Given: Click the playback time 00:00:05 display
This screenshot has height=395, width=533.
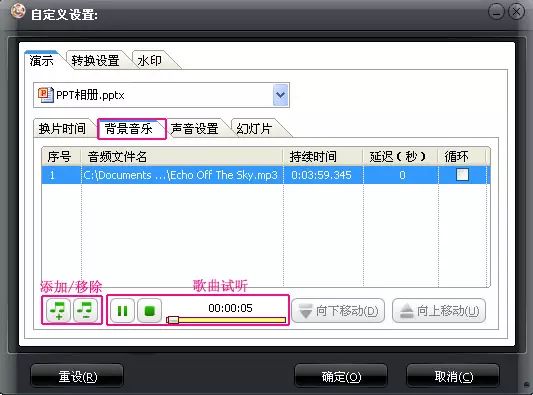Looking at the screenshot, I should pyautogui.click(x=230, y=308).
